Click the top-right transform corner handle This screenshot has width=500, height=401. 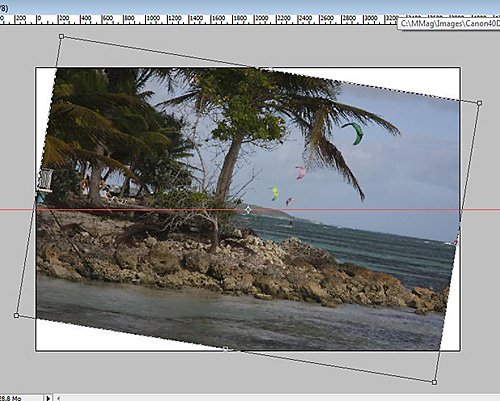(x=480, y=103)
